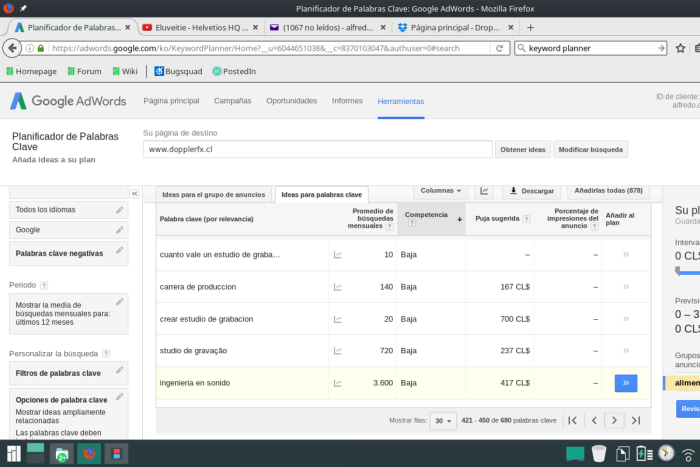This screenshot has height=467, width=700.
Task: Open the Forum bookmark
Action: click(84, 71)
